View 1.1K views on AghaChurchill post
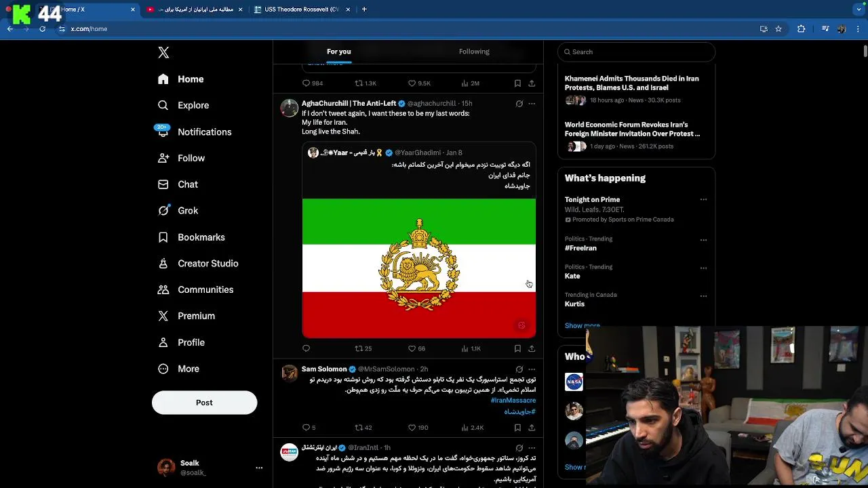The height and width of the screenshot is (488, 868). click(x=471, y=348)
